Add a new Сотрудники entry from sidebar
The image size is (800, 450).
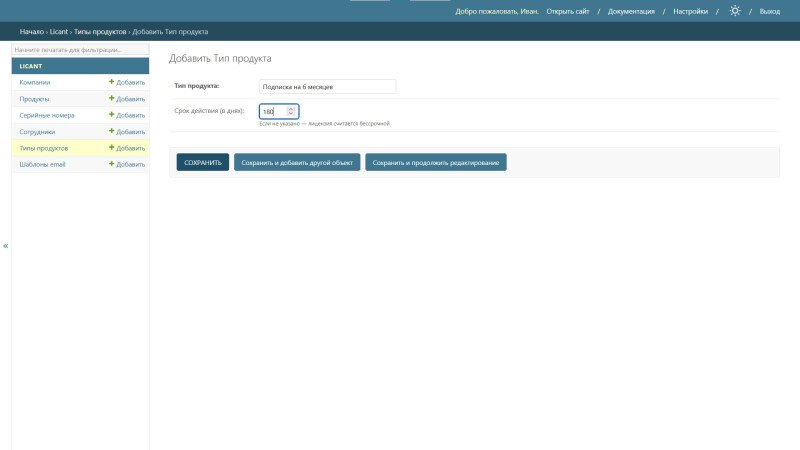pyautogui.click(x=127, y=131)
